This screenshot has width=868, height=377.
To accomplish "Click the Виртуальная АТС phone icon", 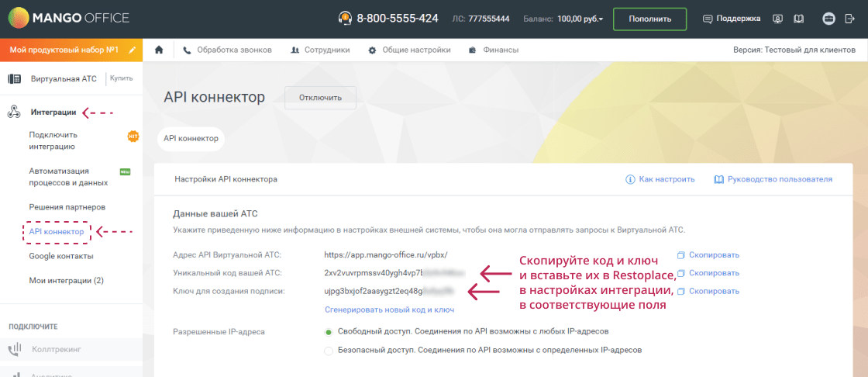I will point(15,78).
